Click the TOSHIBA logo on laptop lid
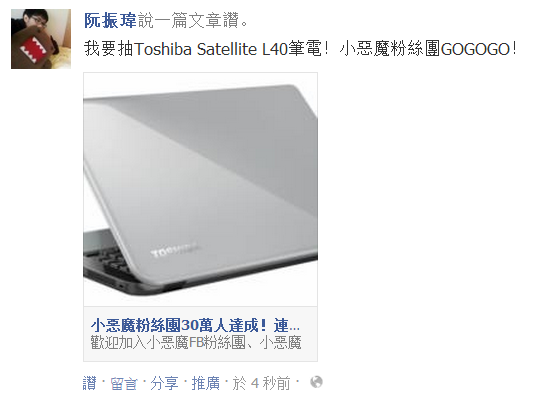547x404 pixels. [175, 250]
